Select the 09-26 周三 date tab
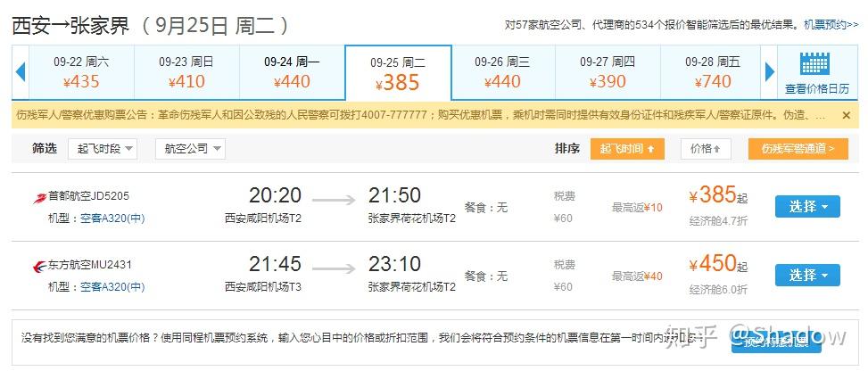Screen dimensions: 868x371 click(502, 72)
